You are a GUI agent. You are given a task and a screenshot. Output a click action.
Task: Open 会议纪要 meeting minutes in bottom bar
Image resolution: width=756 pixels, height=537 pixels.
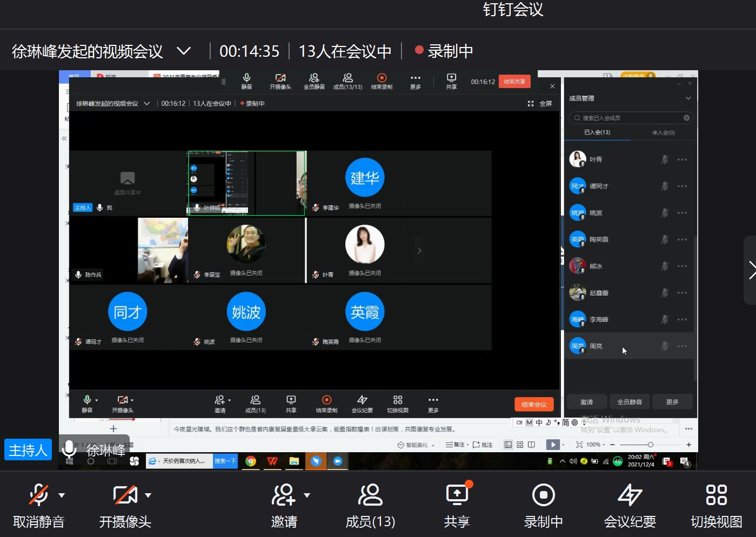tap(630, 495)
